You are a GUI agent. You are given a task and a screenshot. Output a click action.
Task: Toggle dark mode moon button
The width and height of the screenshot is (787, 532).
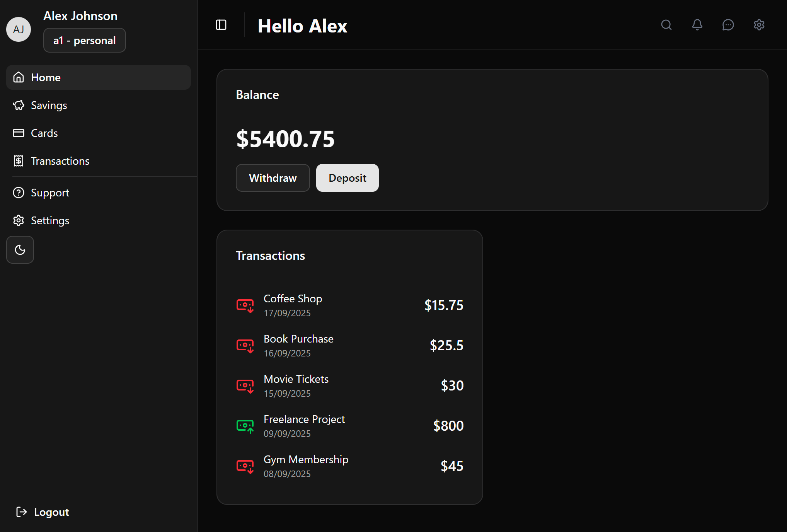pos(20,250)
